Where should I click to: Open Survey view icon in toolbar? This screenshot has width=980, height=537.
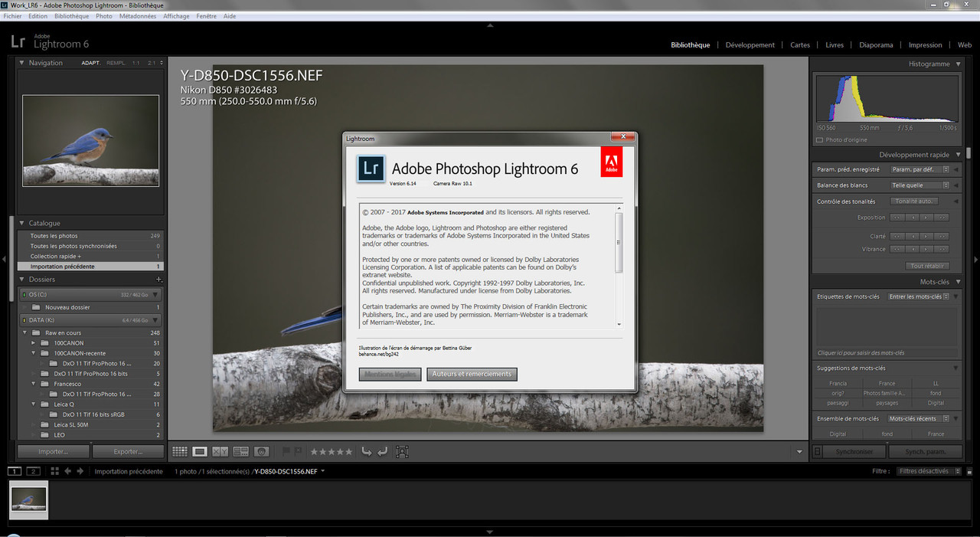241,452
